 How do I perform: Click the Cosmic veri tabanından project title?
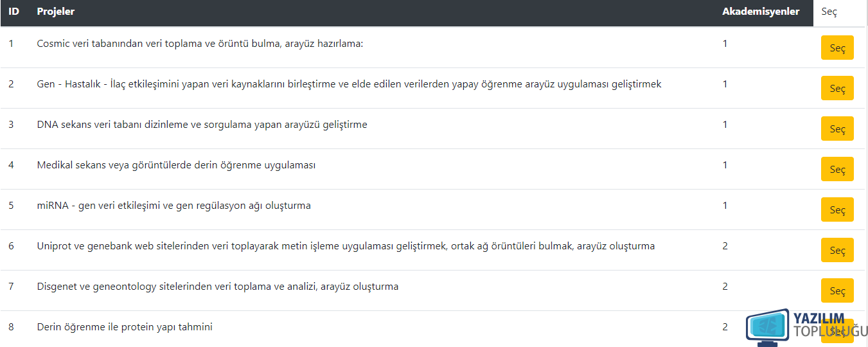click(200, 44)
